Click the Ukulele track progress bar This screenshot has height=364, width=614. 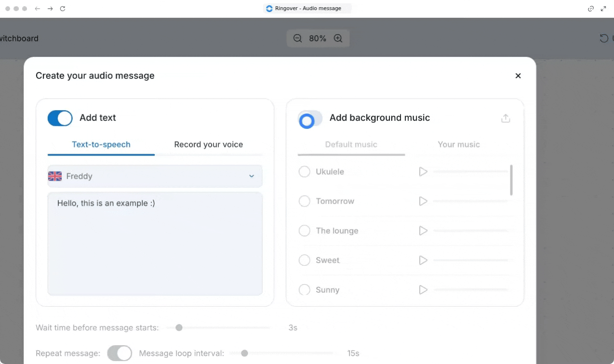[x=470, y=171]
